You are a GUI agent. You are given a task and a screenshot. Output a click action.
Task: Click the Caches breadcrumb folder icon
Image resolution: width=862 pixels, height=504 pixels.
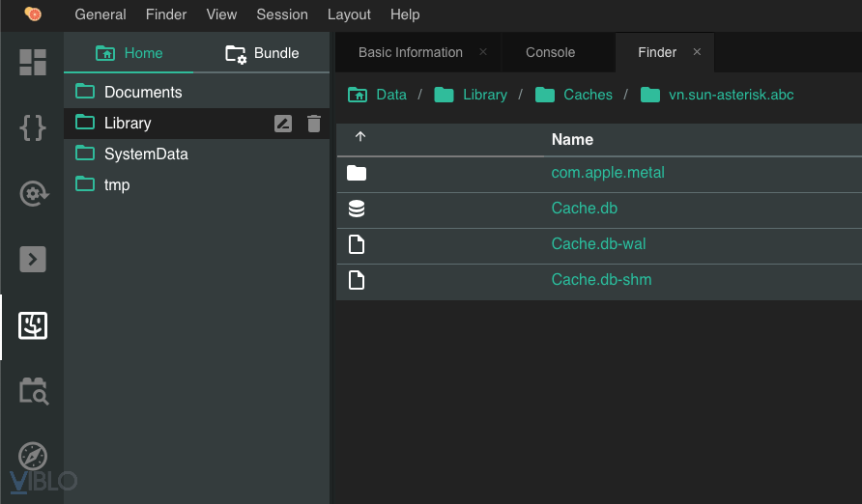pos(545,95)
